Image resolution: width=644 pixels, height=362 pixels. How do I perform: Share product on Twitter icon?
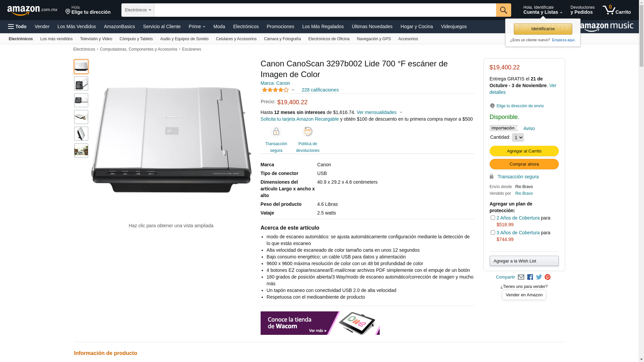tap(539, 277)
